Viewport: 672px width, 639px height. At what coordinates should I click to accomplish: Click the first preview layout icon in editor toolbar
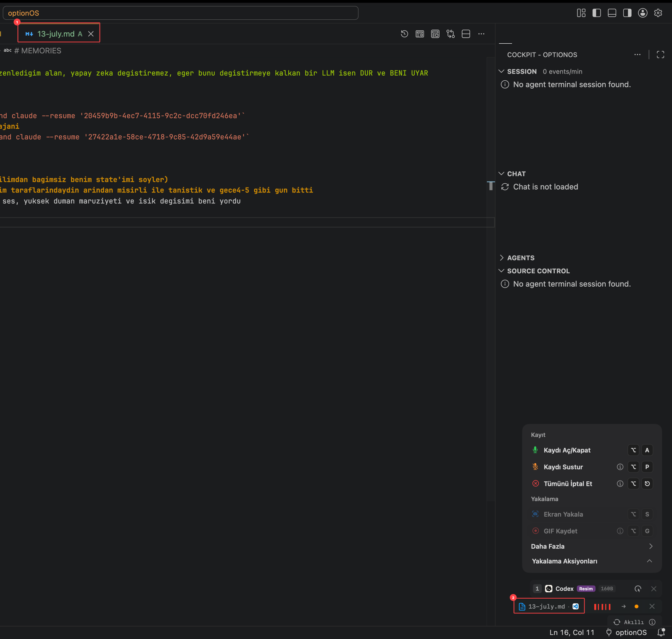[420, 34]
